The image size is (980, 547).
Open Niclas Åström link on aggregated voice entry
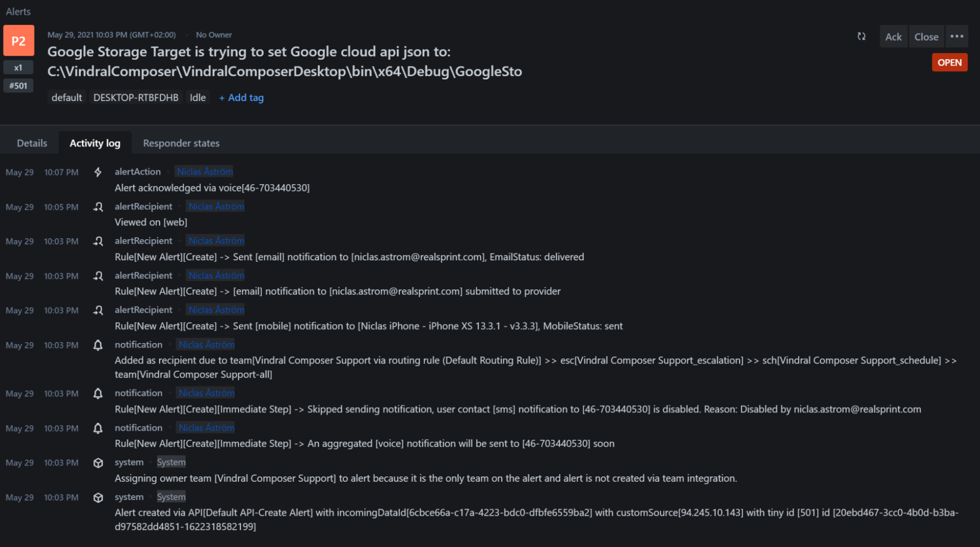click(206, 427)
